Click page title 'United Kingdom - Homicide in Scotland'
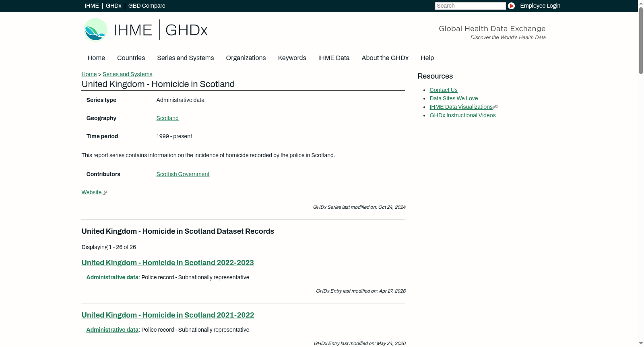Image resolution: width=644 pixels, height=347 pixels. tap(158, 84)
